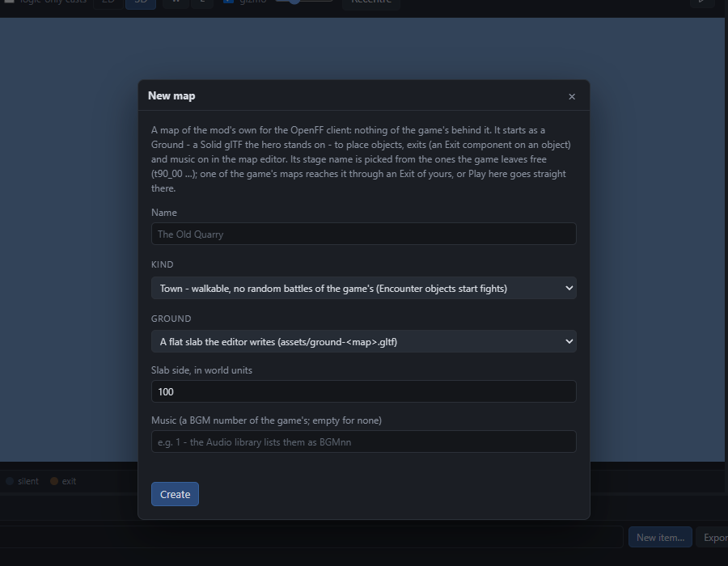Click the 'silent' legend label
This screenshot has width=728, height=566.
pos(28,481)
